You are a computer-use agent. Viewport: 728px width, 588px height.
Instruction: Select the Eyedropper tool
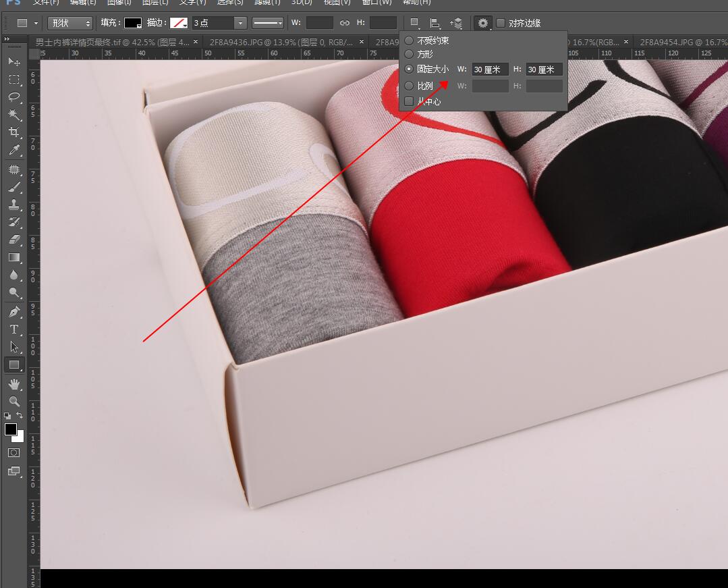coord(14,150)
